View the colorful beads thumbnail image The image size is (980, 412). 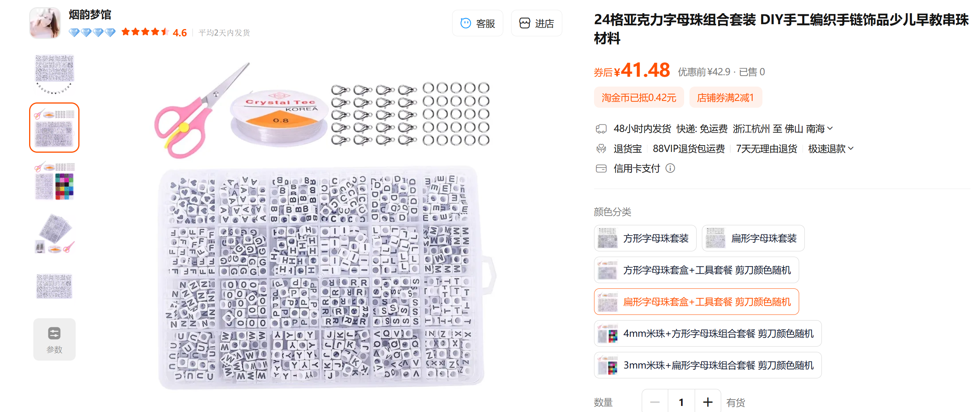pyautogui.click(x=54, y=181)
